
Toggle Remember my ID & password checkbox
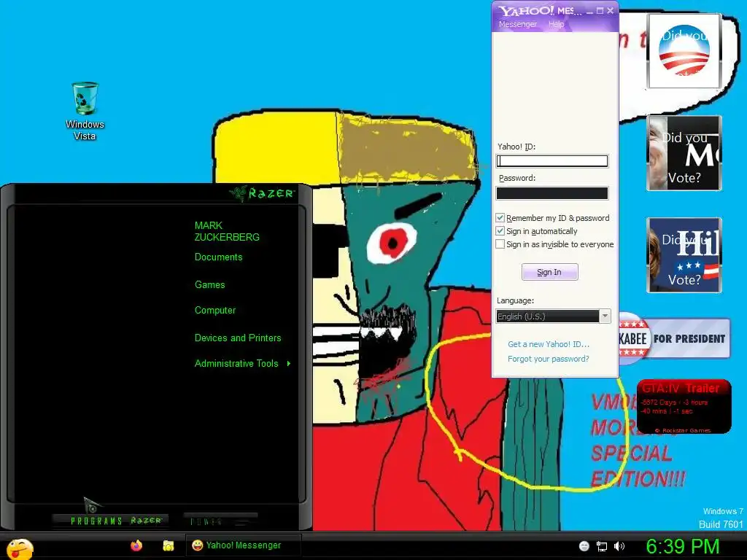500,217
